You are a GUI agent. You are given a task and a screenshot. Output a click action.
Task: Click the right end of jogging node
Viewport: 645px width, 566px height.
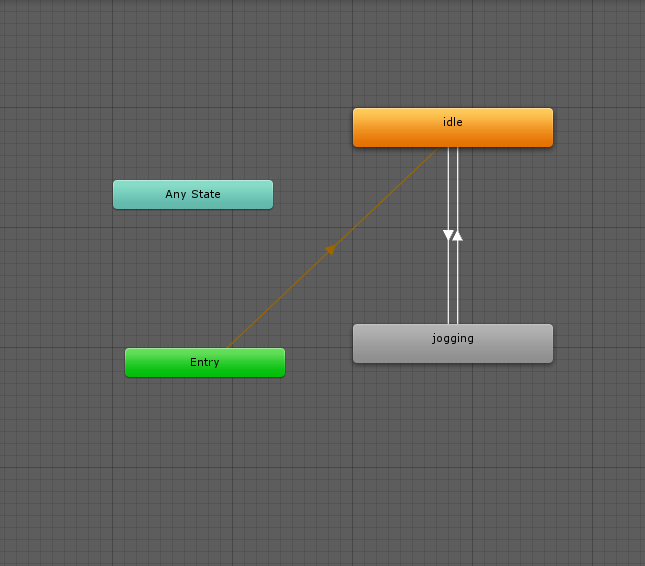tap(543, 343)
